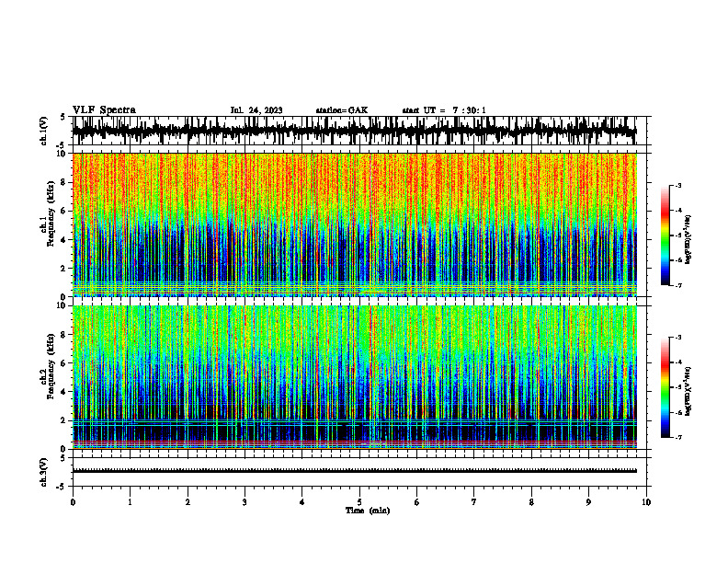Click the ch.2 color bar log(PSD) label
The image size is (728, 563).
(688, 391)
